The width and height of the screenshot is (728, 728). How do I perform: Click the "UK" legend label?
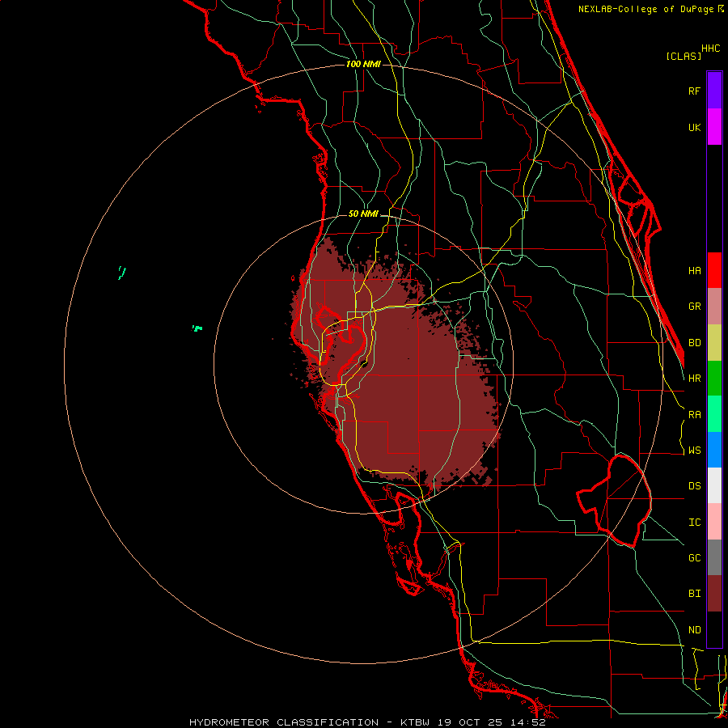coord(694,127)
